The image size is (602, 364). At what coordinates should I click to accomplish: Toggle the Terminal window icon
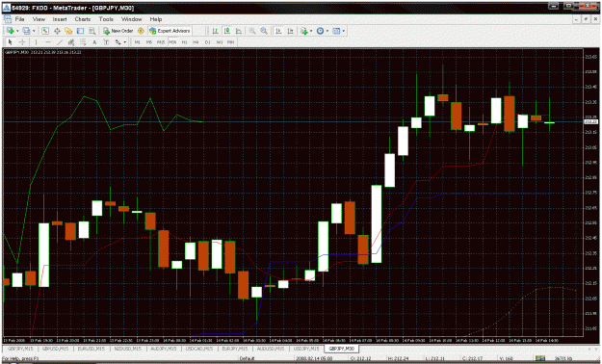pos(80,31)
